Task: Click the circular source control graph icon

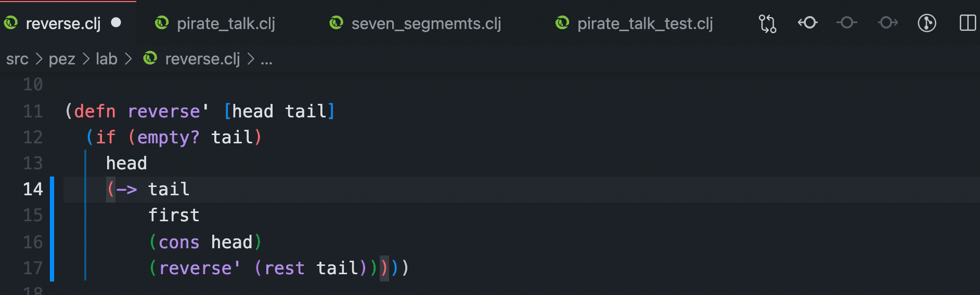Action: 927,23
